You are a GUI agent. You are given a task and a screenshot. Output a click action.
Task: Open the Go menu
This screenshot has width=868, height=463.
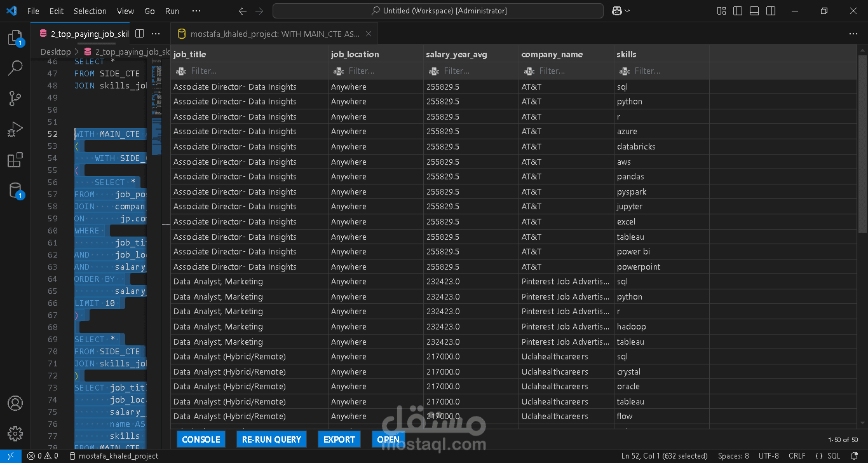[x=150, y=11]
